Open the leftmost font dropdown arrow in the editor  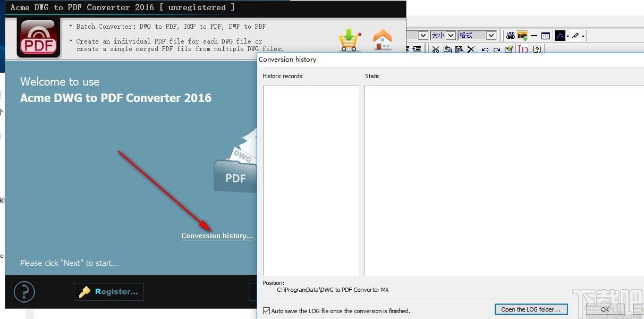pos(423,35)
